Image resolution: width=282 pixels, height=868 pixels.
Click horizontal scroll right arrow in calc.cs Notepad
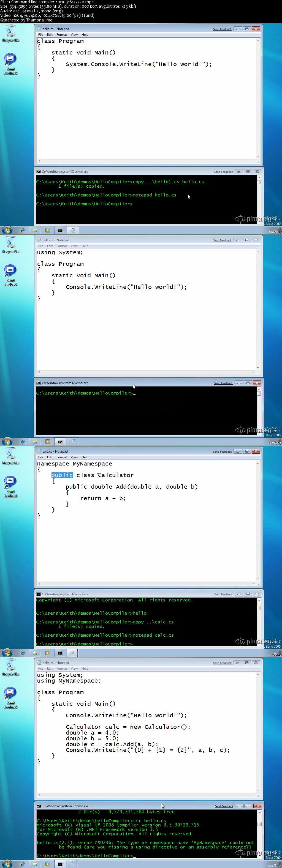[x=253, y=584]
